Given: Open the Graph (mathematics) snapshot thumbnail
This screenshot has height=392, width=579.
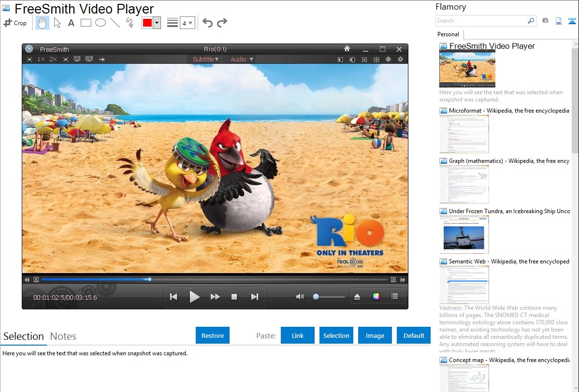Looking at the screenshot, I should coord(464,184).
